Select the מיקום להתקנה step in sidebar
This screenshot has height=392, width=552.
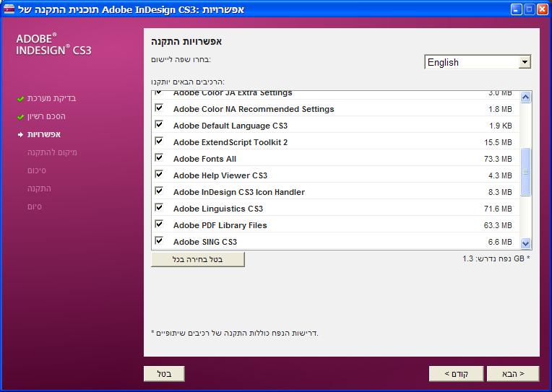52,152
